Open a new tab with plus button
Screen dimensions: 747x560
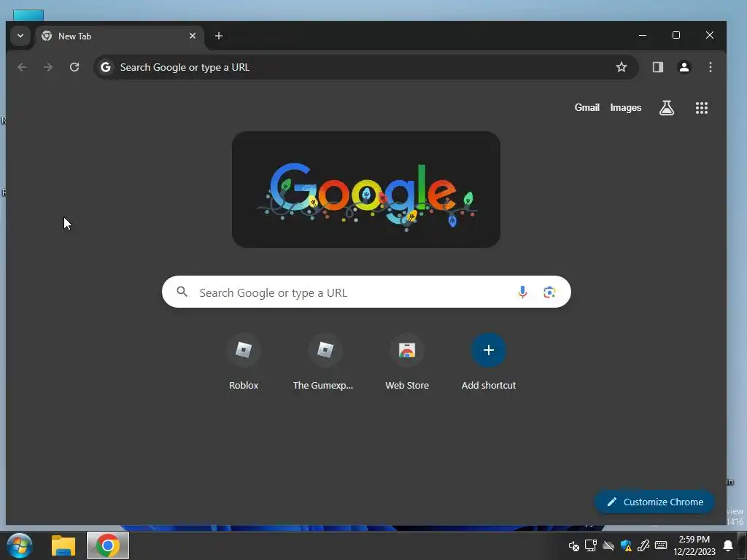[x=219, y=36]
